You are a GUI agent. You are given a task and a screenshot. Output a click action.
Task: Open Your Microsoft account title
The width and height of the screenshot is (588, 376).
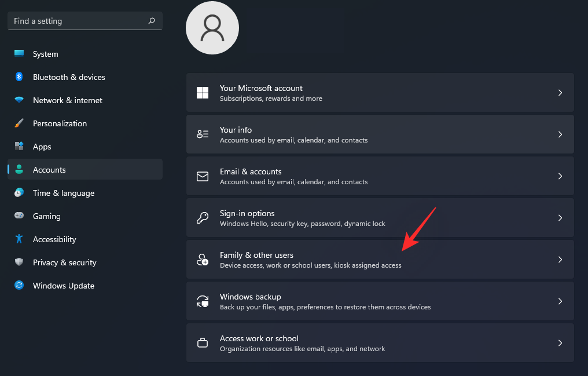point(261,88)
